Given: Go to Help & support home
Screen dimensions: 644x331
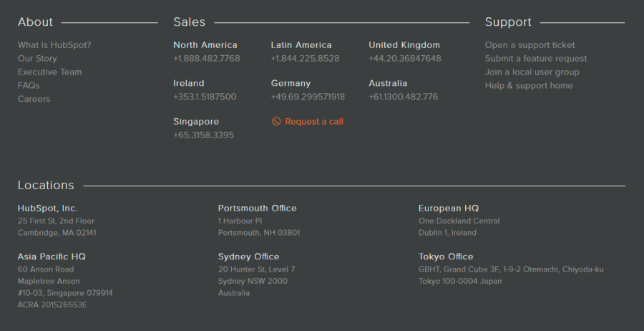Looking at the screenshot, I should (529, 86).
